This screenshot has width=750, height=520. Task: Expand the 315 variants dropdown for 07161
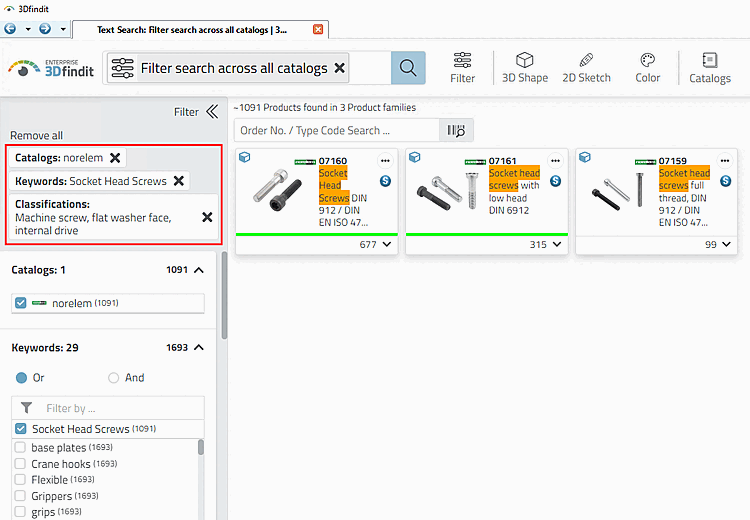(x=557, y=244)
